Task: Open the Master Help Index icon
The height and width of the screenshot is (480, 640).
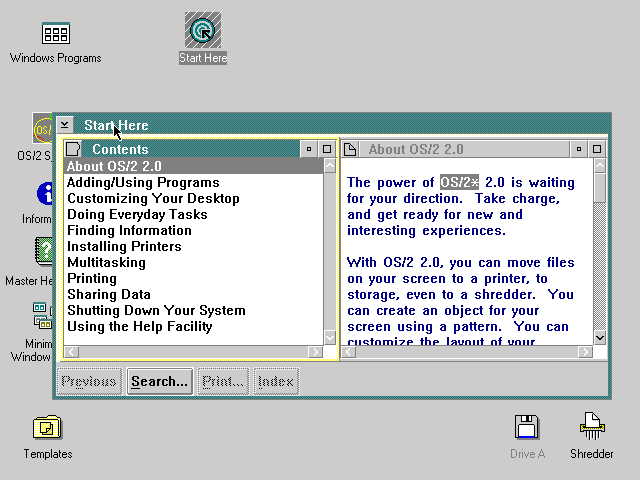Action: [x=44, y=251]
